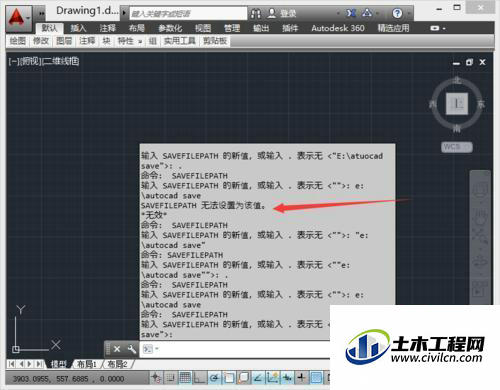Toggle Snap Mode in status bar

(x=171, y=378)
